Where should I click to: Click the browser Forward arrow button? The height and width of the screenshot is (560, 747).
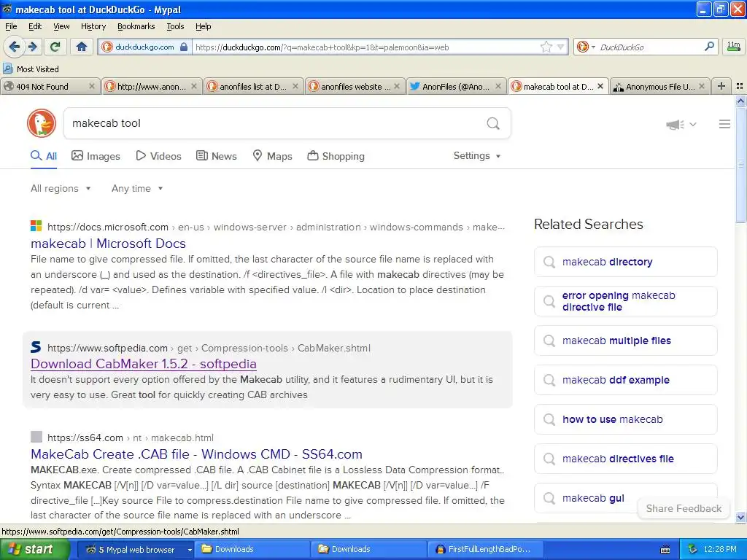[x=33, y=47]
